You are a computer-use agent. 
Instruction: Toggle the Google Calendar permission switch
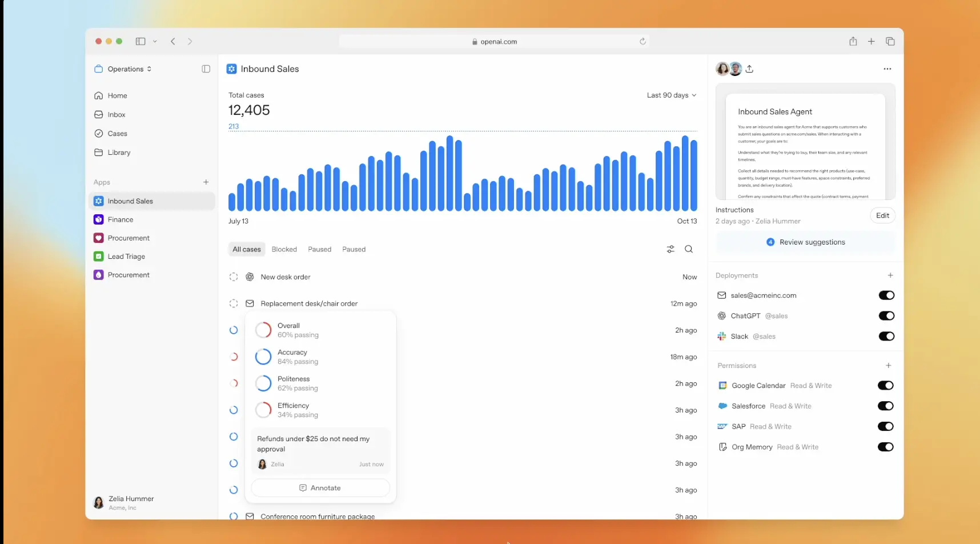(885, 386)
